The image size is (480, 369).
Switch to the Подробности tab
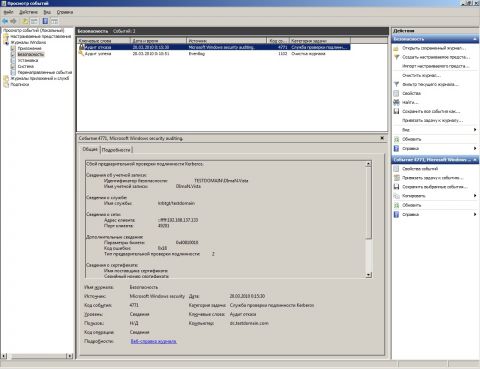(116, 150)
